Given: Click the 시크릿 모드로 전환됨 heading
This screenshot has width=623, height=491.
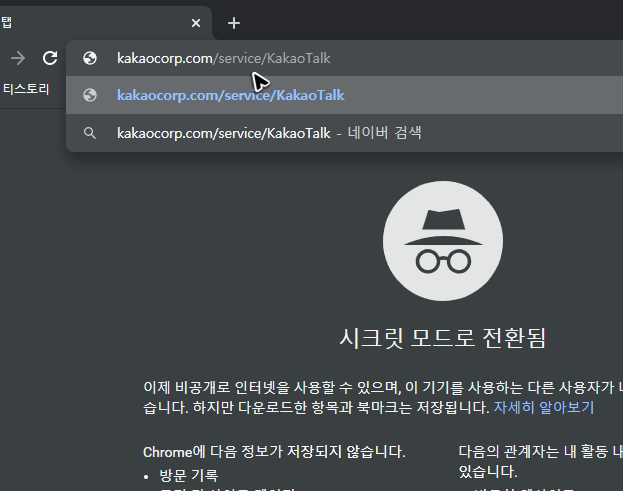Looking at the screenshot, I should (x=443, y=338).
